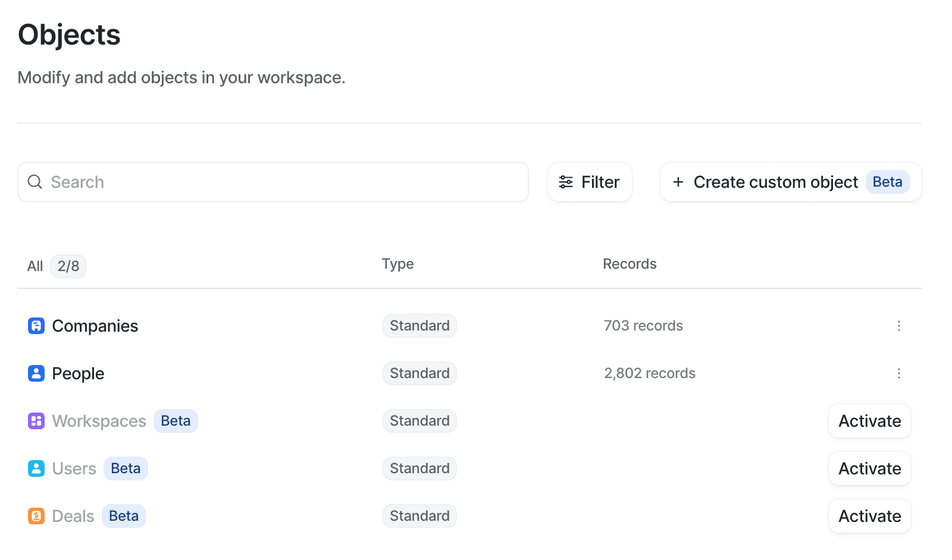
Task: Click the teal Users object icon
Action: (x=36, y=468)
